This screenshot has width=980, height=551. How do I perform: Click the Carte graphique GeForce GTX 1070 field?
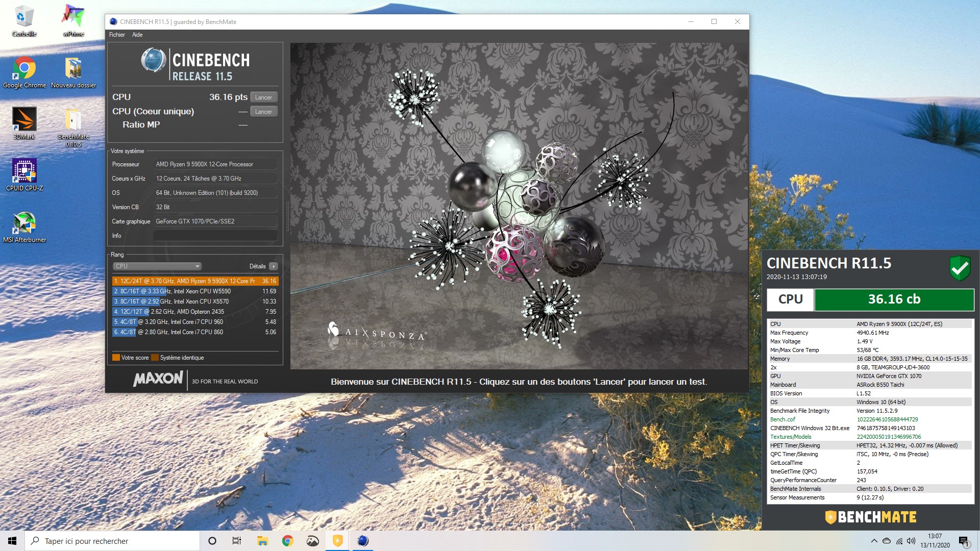point(215,221)
